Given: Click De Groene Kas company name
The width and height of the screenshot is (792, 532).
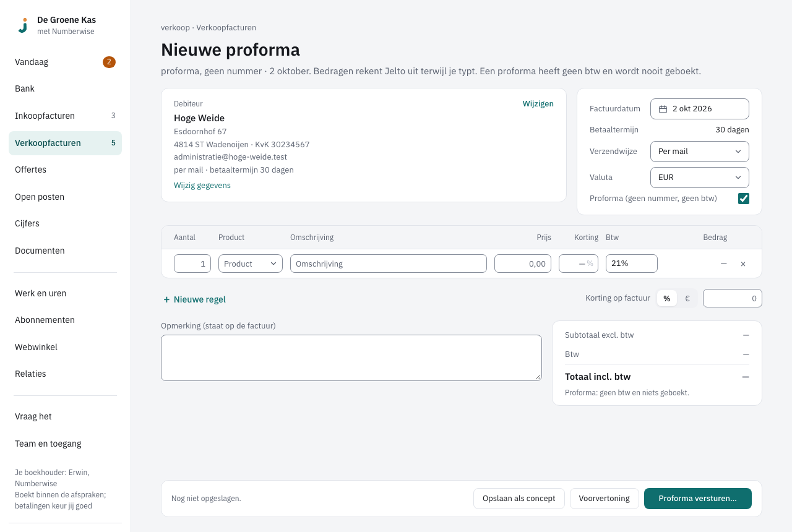Looking at the screenshot, I should (66, 20).
